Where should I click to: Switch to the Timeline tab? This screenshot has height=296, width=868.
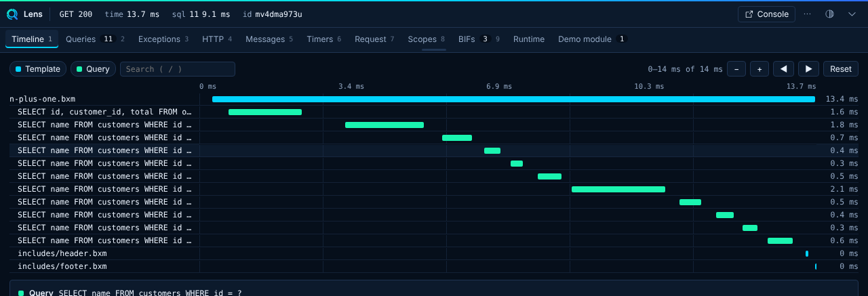tap(32, 39)
